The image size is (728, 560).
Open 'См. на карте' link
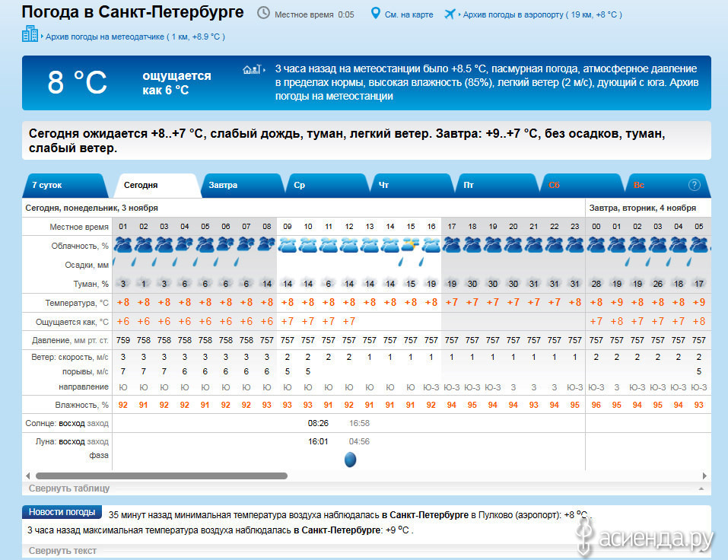[x=409, y=14]
